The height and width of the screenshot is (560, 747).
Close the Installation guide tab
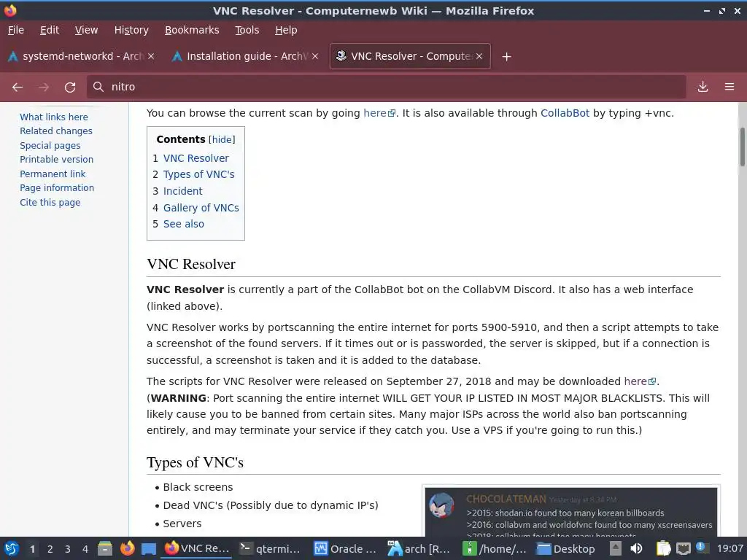click(315, 56)
